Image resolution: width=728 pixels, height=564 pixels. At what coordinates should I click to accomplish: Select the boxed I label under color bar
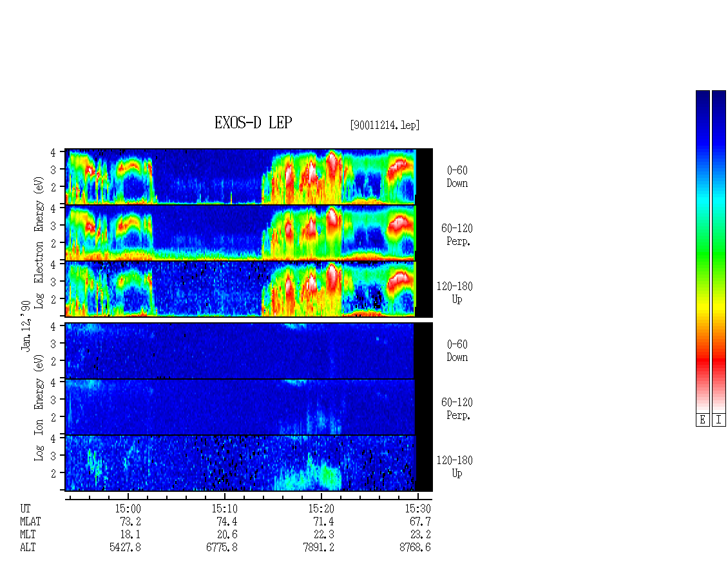[x=719, y=420]
